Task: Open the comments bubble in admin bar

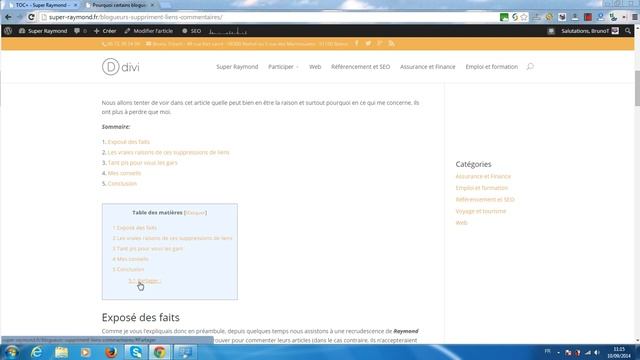Action: point(80,31)
